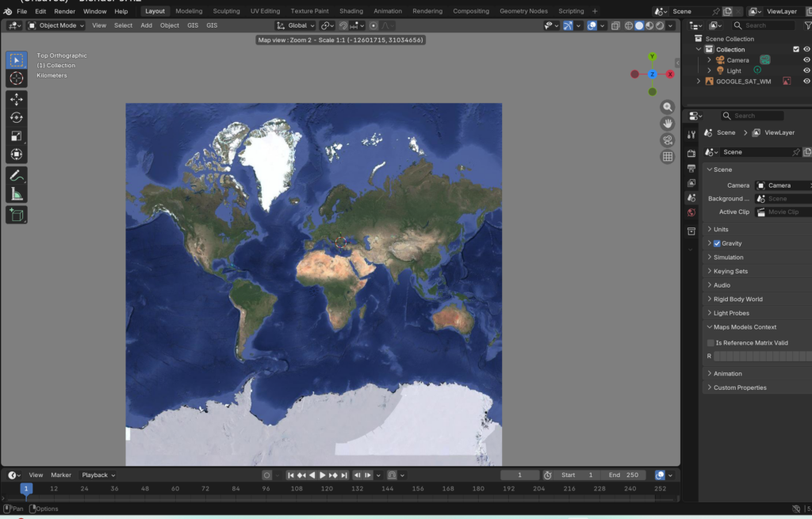Screen dimensions: 812x519
Task: Open the Scene properties tab icon
Action: [x=691, y=197]
